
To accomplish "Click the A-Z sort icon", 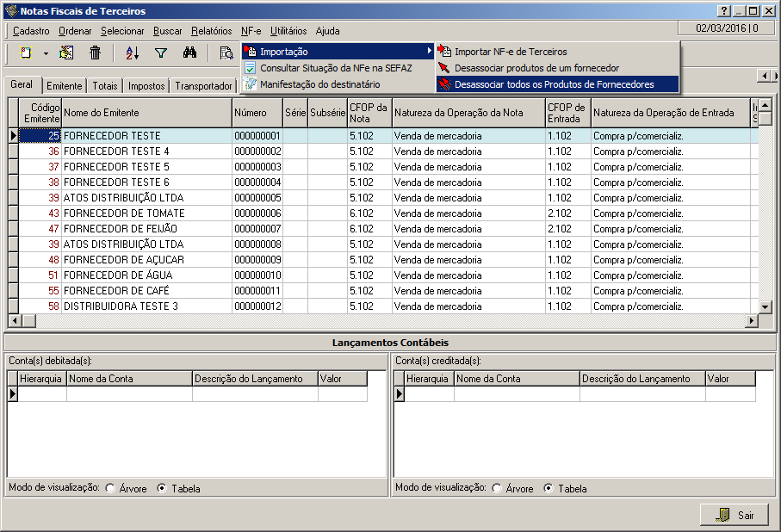I will pyautogui.click(x=132, y=53).
